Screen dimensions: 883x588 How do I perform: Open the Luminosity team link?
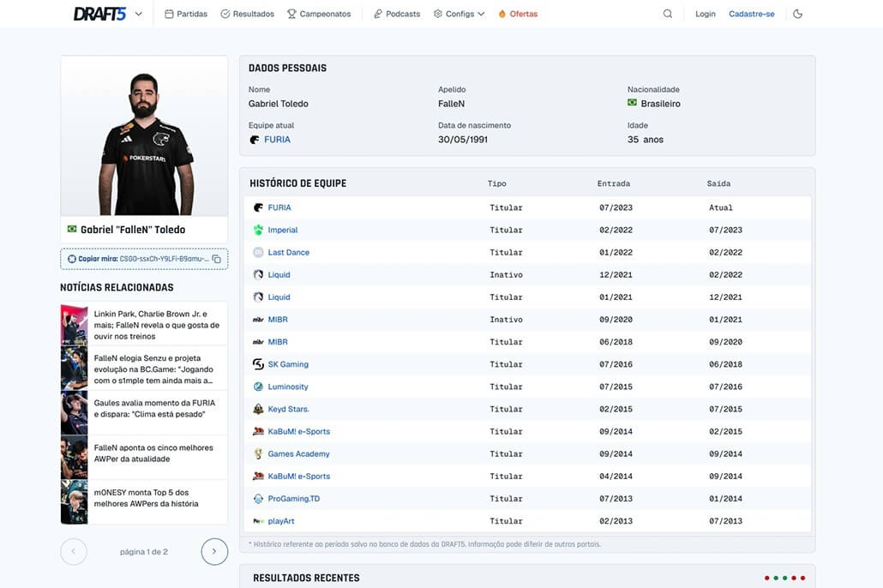click(288, 387)
